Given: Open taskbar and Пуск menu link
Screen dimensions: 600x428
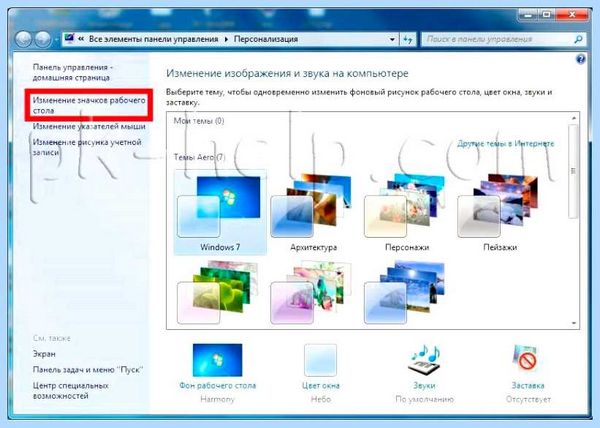Looking at the screenshot, I should pyautogui.click(x=88, y=369).
